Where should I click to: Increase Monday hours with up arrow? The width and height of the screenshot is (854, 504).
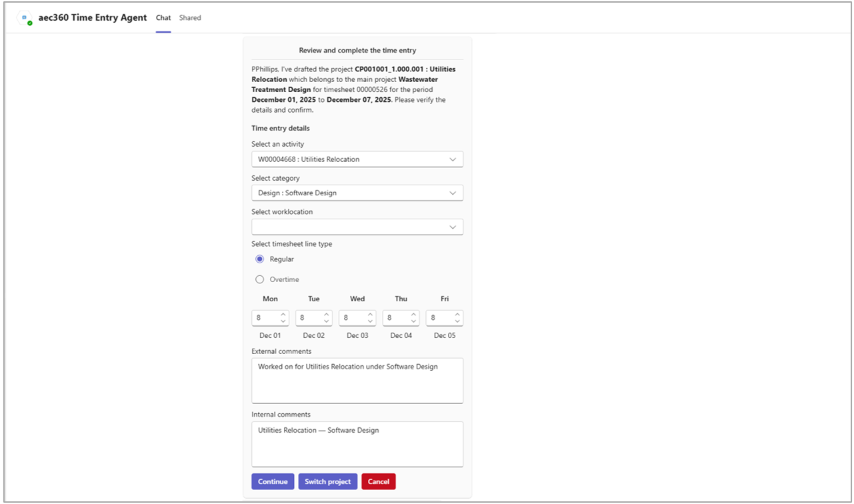(283, 315)
